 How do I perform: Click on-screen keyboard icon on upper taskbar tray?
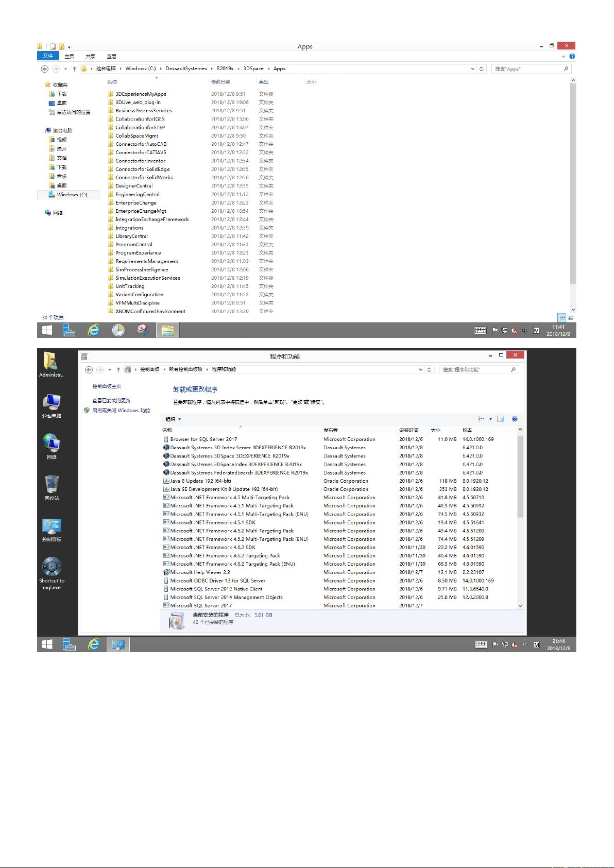click(480, 330)
